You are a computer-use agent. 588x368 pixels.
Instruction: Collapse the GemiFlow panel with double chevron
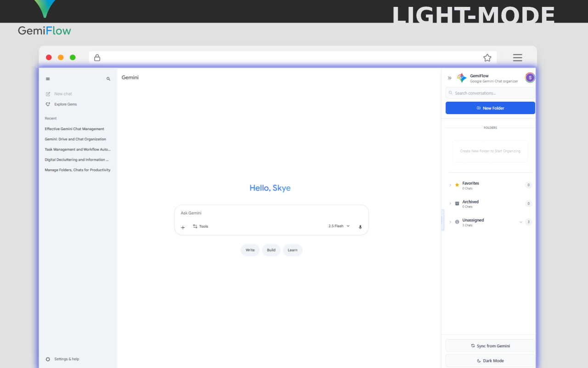click(x=450, y=78)
